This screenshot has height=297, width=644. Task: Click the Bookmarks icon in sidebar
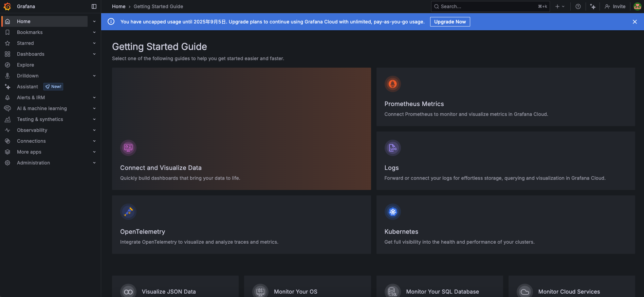[7, 32]
